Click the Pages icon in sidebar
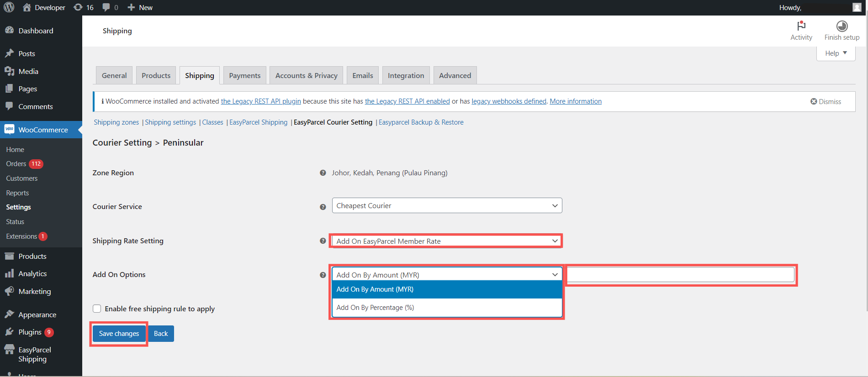Image resolution: width=868 pixels, height=377 pixels. (x=9, y=89)
